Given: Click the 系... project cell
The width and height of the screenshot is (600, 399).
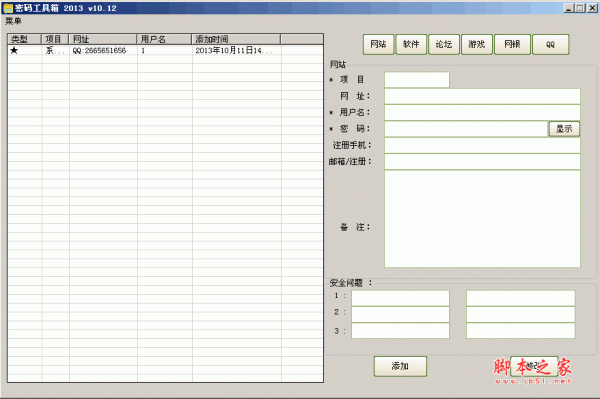Looking at the screenshot, I should pyautogui.click(x=55, y=50).
